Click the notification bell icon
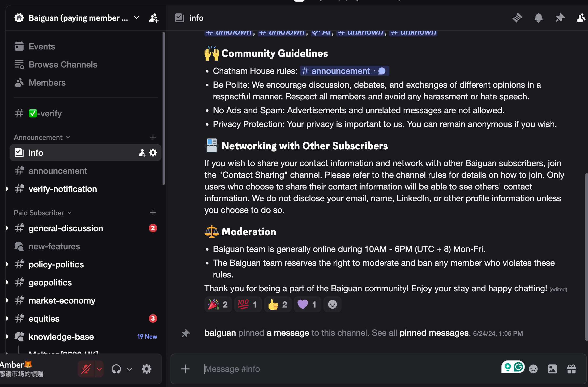Screen dimensions: 588x387 click(538, 18)
